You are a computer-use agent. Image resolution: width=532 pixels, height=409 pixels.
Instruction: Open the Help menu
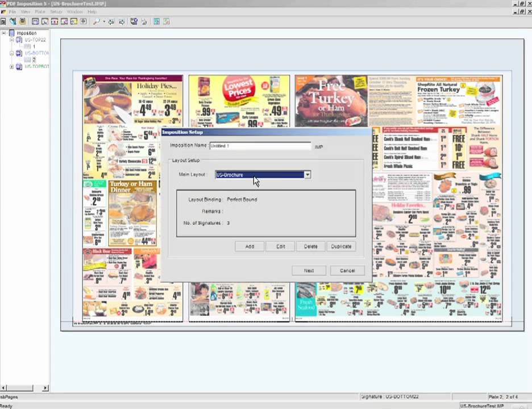pyautogui.click(x=92, y=11)
